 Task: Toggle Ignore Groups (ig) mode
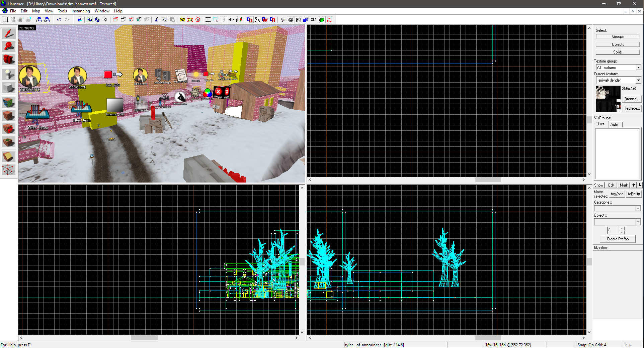click(x=105, y=20)
